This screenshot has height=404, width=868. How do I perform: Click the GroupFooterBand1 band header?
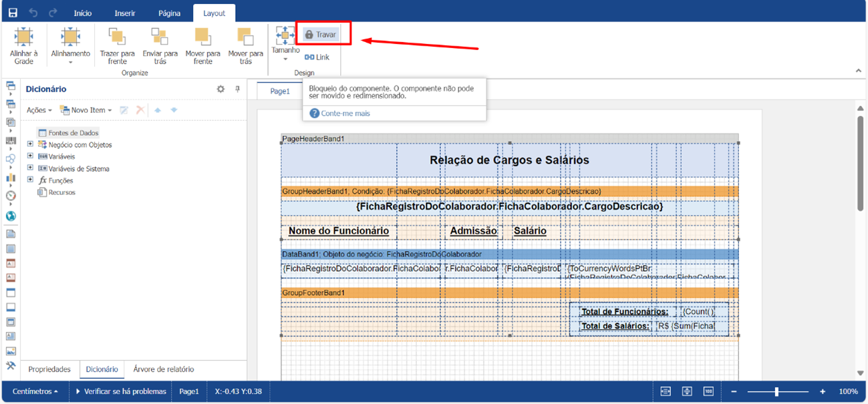pos(510,292)
